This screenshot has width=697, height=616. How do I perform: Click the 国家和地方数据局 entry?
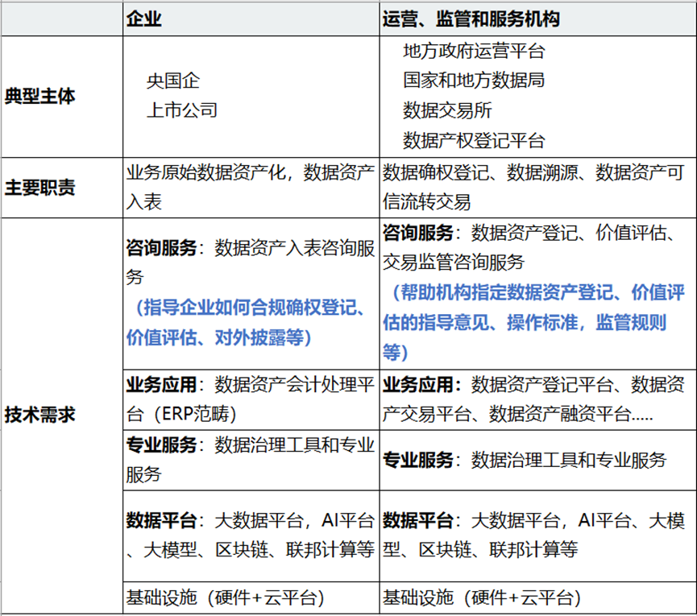474,81
